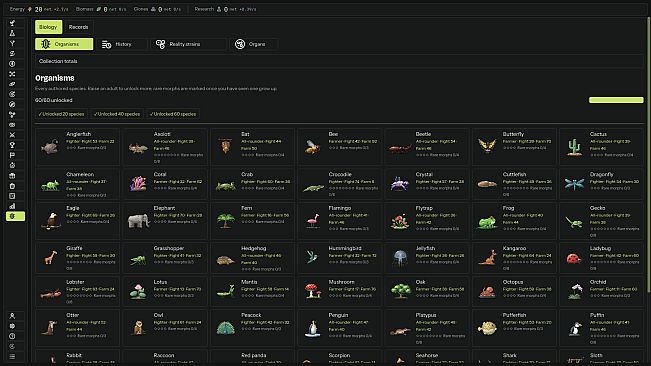Screen dimensions: 651x366
Task: Expand the Collection totals section
Action: (339, 61)
